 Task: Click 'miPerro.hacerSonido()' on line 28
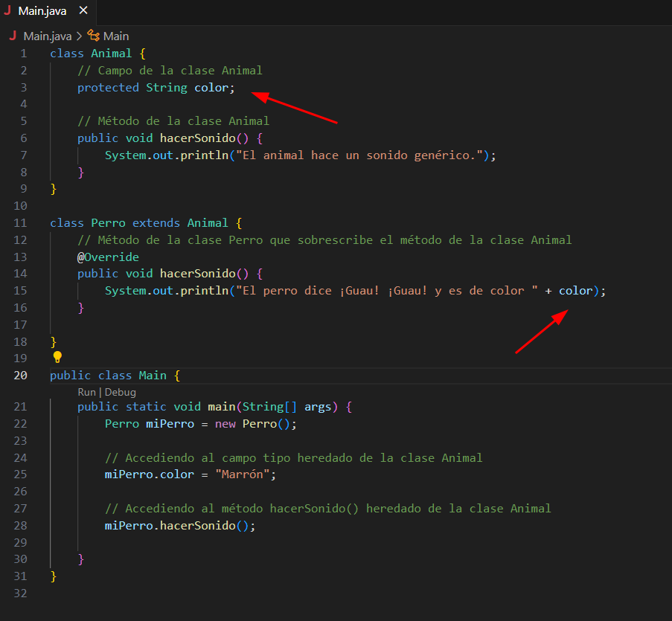[x=176, y=526]
